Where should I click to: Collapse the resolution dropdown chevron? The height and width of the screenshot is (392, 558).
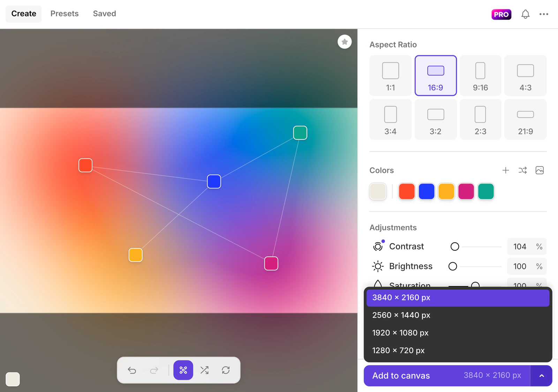coord(541,376)
